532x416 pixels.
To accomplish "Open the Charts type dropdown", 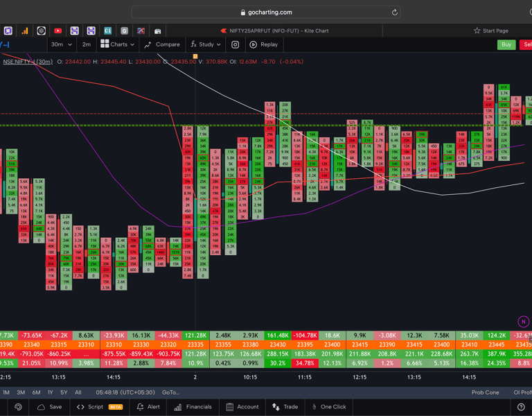I will (118, 44).
